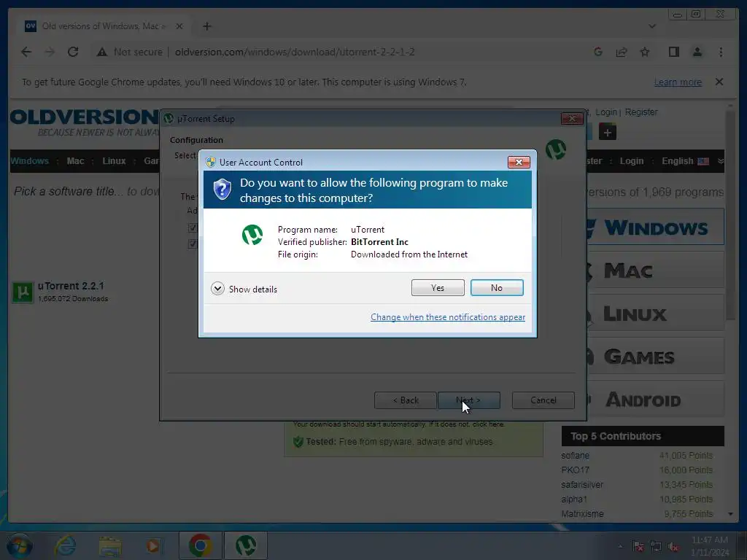The image size is (747, 560).
Task: Click the Login link at page top
Action: coord(605,112)
